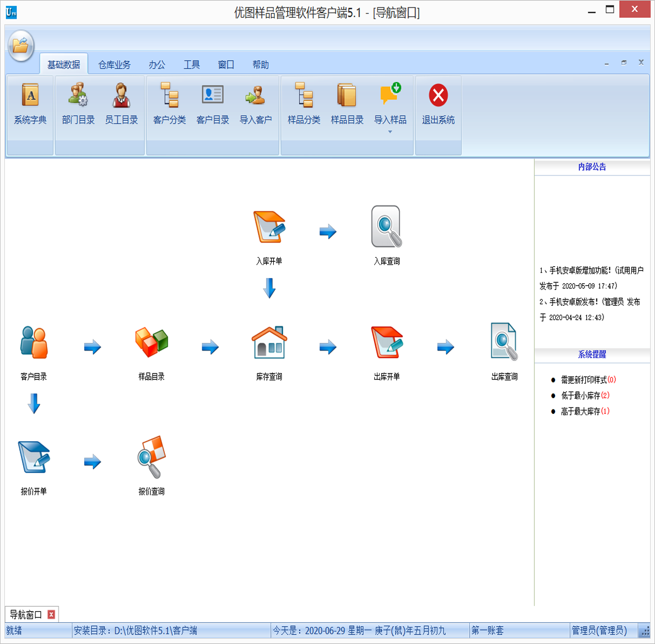Switch to the 仓库业务 ribbon tab
This screenshot has width=655, height=644.
pyautogui.click(x=114, y=64)
